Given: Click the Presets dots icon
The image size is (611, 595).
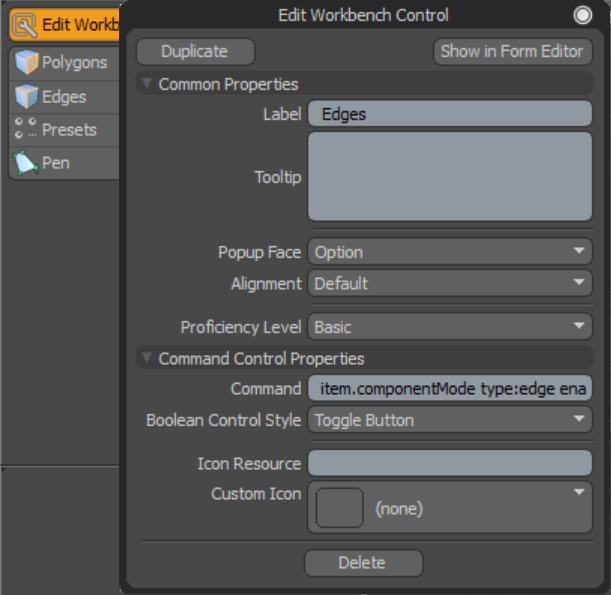Looking at the screenshot, I should (x=26, y=130).
